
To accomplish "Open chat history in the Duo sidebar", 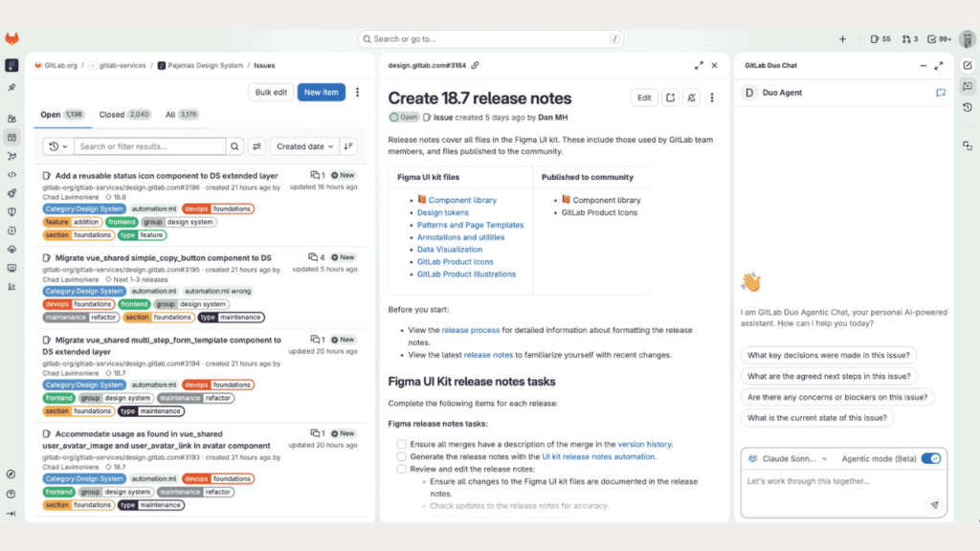I will (968, 108).
